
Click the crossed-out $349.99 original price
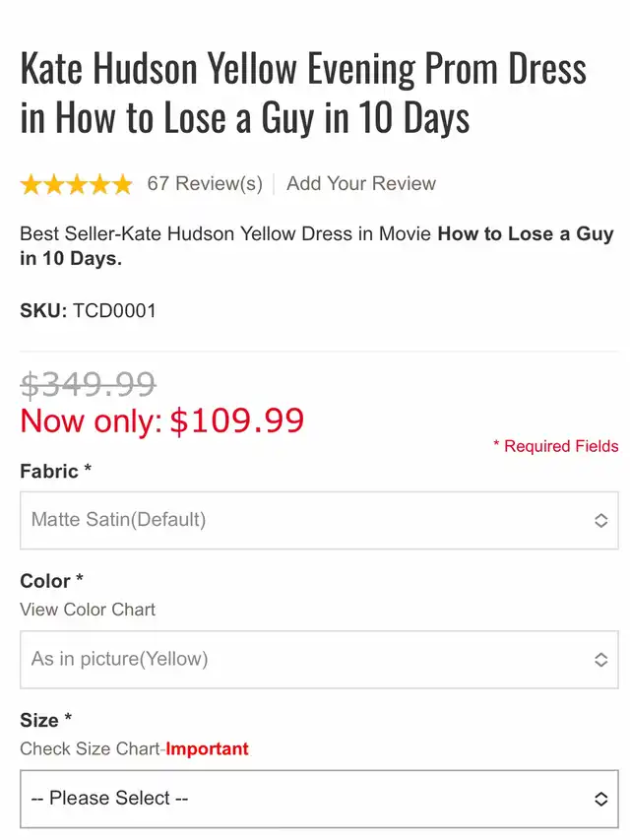88,383
